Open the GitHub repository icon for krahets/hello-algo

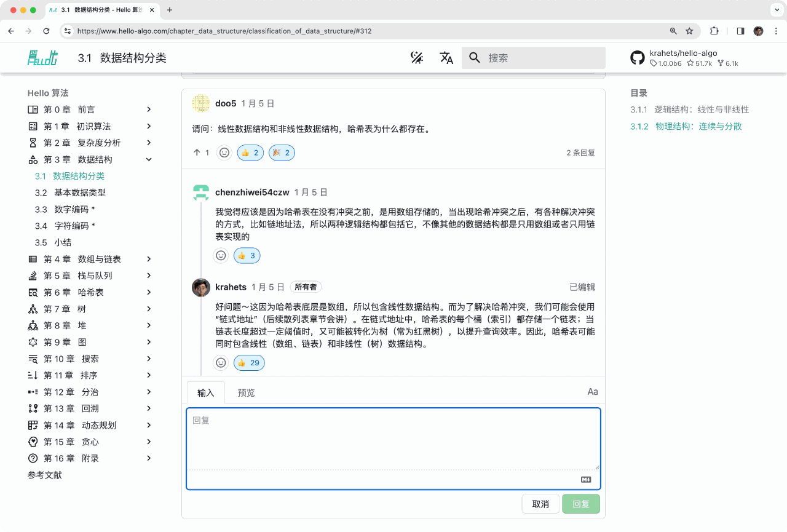pos(638,57)
